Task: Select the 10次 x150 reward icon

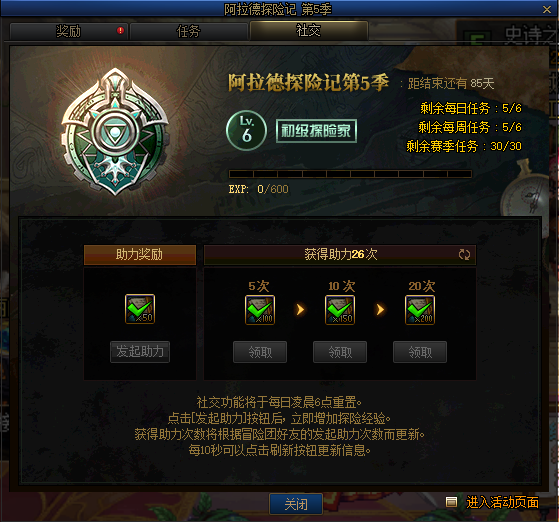Action: point(340,310)
